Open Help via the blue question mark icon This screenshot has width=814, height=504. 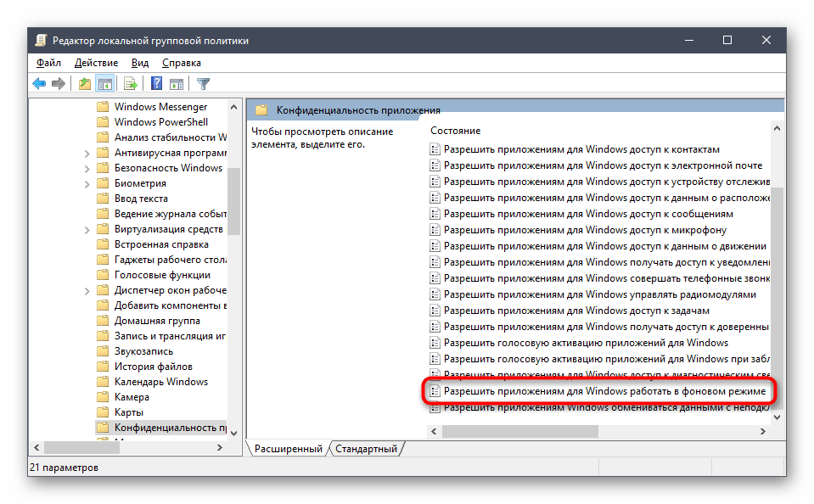click(157, 83)
